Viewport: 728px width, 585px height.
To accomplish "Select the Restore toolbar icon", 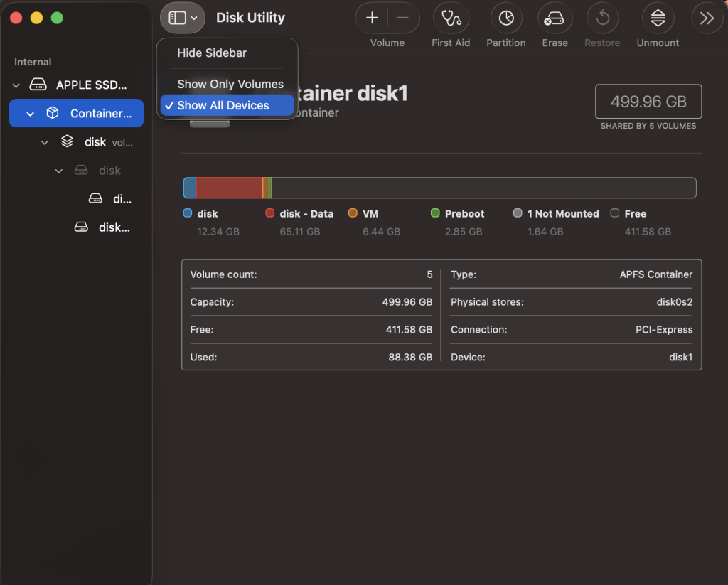I will pyautogui.click(x=602, y=18).
